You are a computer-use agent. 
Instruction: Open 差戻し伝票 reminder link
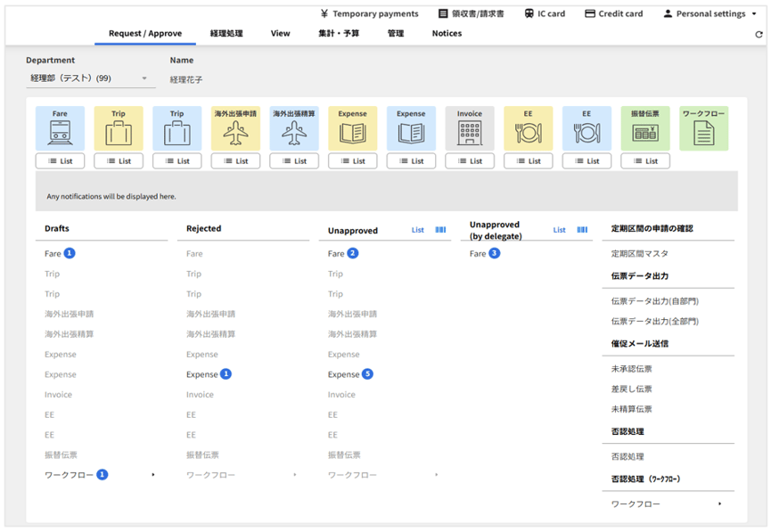click(631, 389)
